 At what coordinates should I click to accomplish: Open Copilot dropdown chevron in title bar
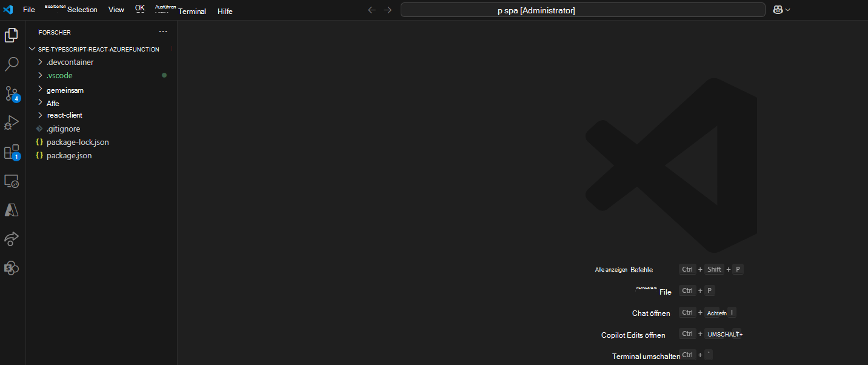pyautogui.click(x=788, y=10)
